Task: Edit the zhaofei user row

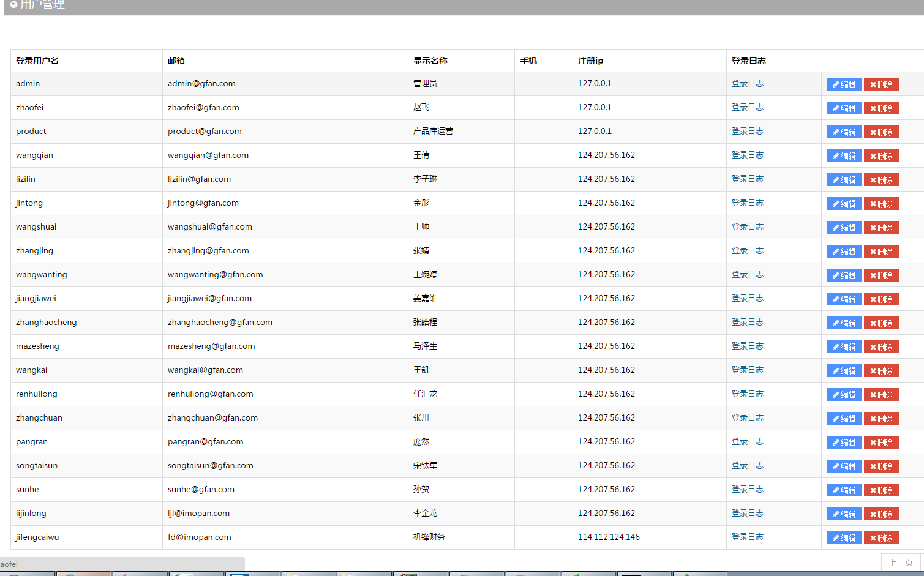Action: (x=844, y=108)
